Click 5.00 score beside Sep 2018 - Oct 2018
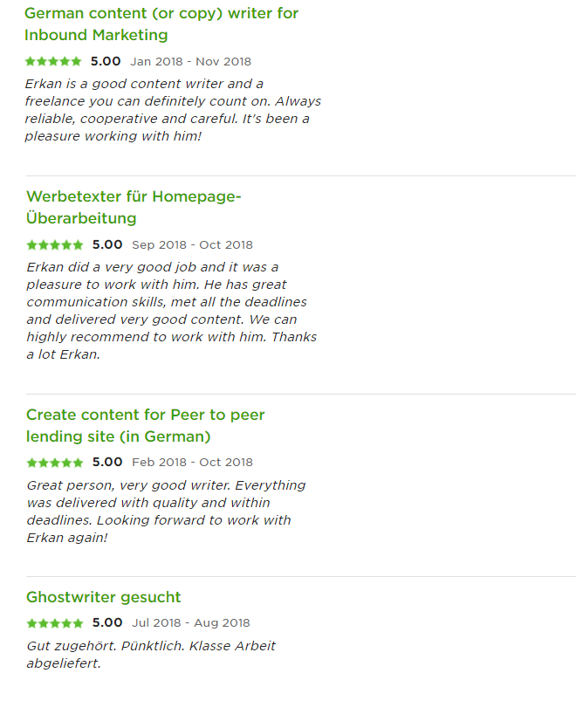 point(107,244)
